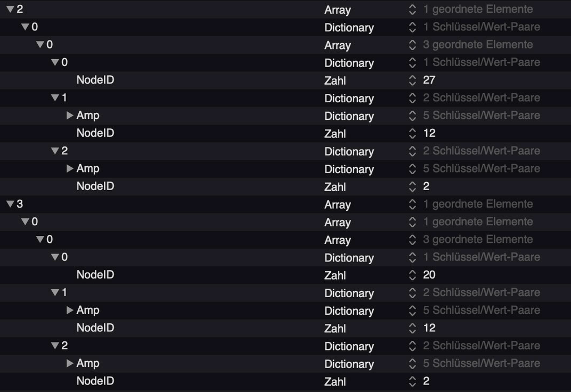
Task: Click type stepper of top-level item 3 row
Action: click(x=412, y=205)
